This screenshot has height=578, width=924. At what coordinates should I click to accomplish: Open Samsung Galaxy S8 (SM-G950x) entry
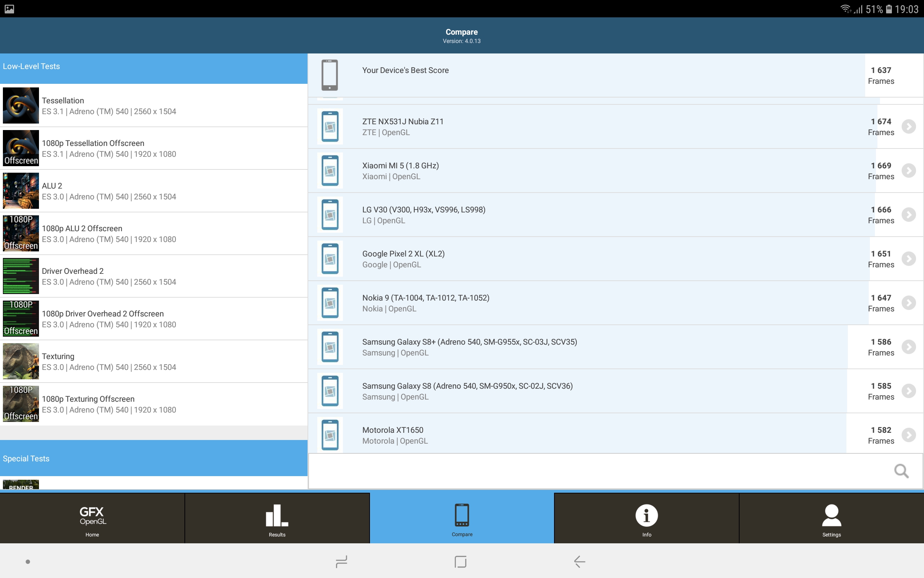click(615, 391)
